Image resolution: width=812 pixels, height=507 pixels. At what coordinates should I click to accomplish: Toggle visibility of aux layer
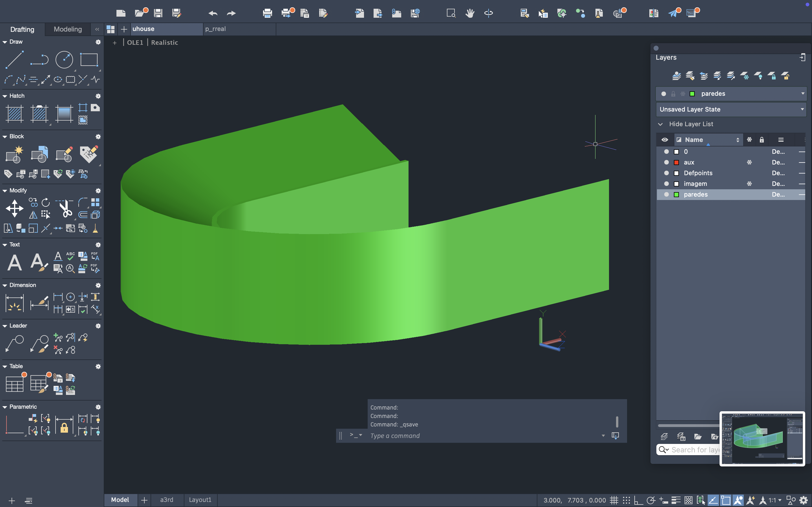click(x=667, y=162)
